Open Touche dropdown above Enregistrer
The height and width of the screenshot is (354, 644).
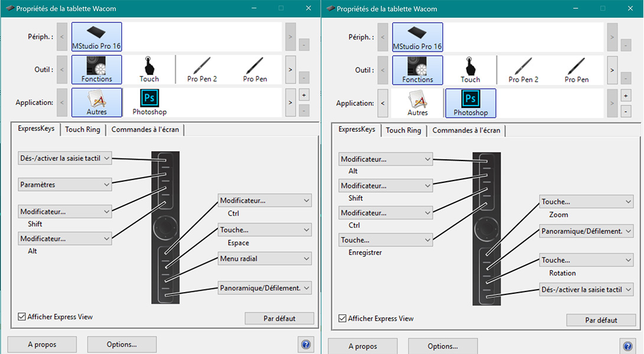pos(386,240)
